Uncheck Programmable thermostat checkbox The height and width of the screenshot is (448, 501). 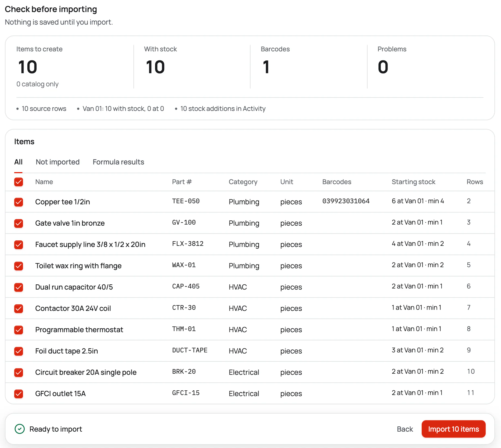pos(19,330)
